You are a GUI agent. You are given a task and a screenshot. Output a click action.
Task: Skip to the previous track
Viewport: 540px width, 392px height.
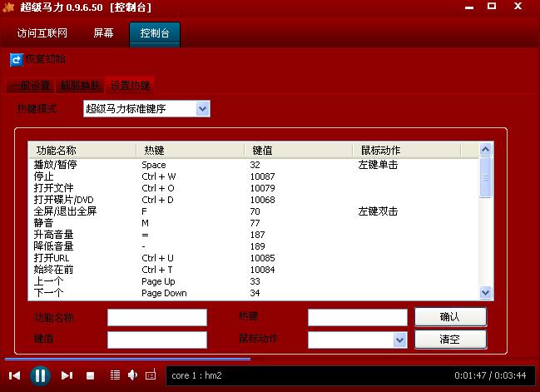(14, 375)
